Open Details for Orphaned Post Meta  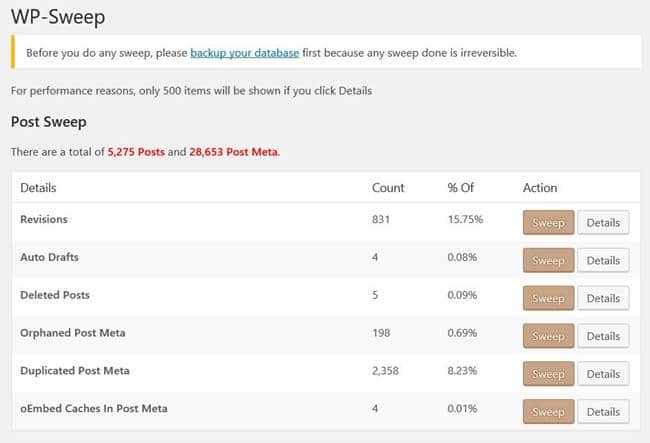(x=603, y=336)
